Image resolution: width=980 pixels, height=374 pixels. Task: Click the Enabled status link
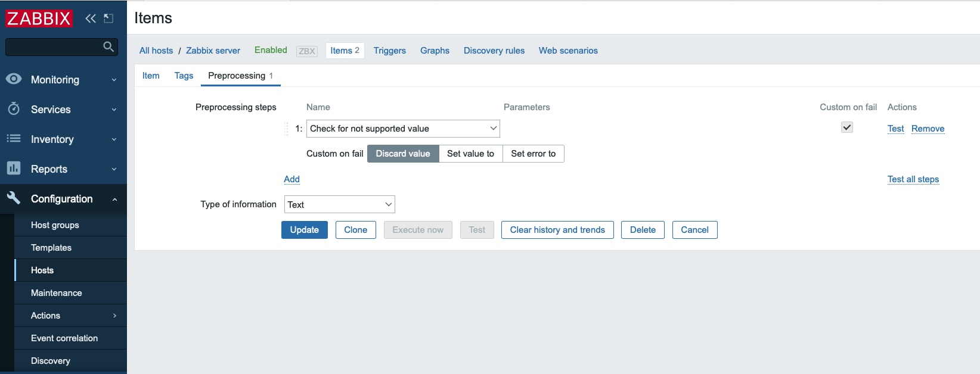coord(271,50)
